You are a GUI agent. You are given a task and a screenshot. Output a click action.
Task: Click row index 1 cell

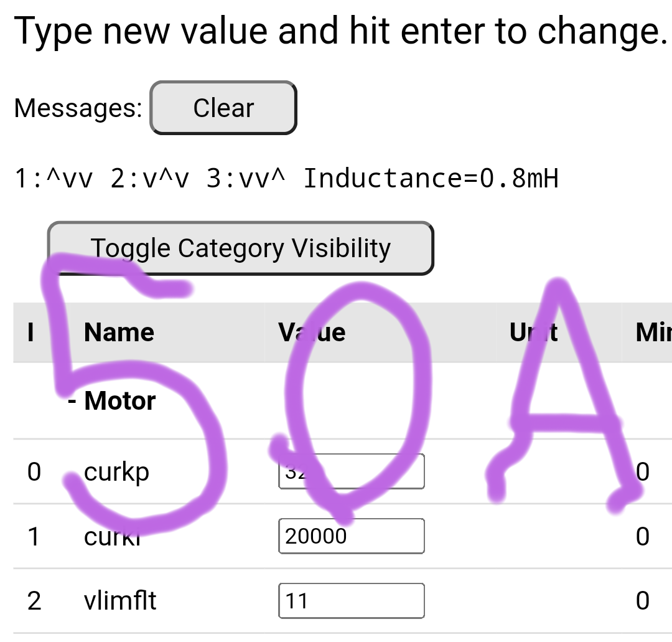[34, 536]
